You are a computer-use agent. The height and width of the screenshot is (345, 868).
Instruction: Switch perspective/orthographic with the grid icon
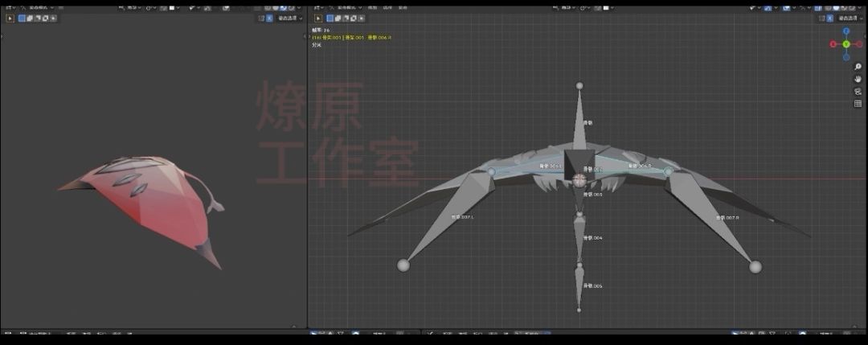[x=858, y=104]
